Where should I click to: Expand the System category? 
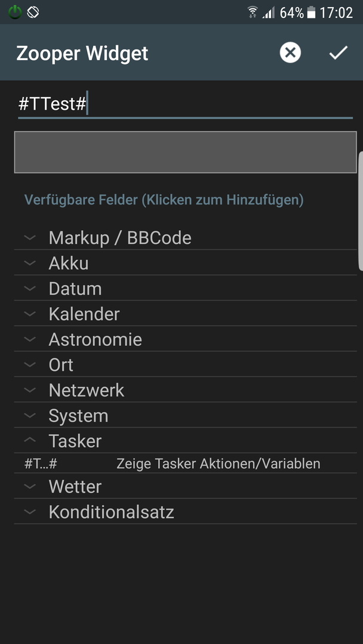tap(186, 416)
